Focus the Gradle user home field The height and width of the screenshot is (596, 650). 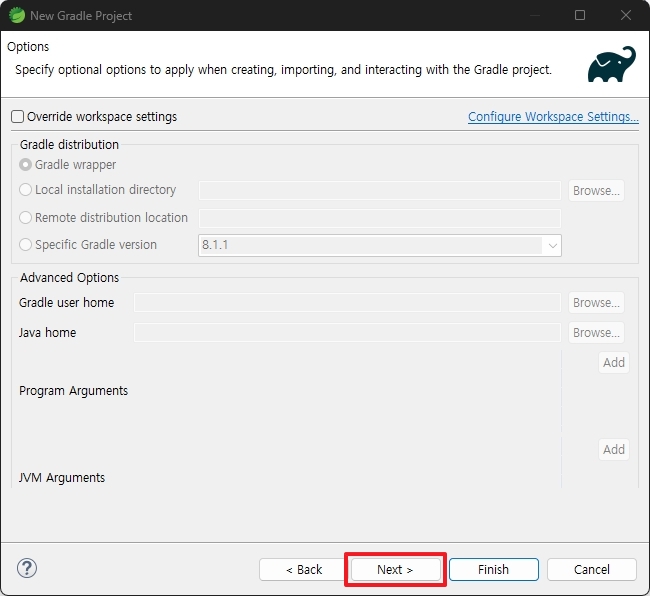tap(347, 303)
